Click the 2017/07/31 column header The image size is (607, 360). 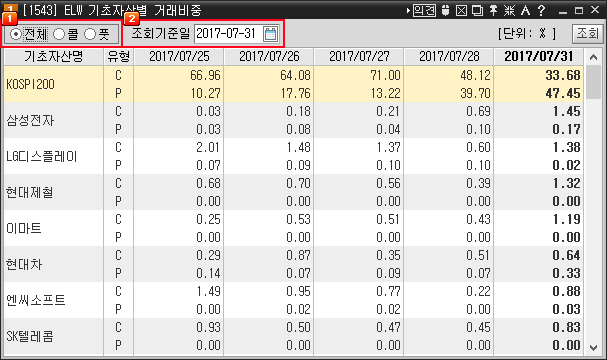pos(538,57)
